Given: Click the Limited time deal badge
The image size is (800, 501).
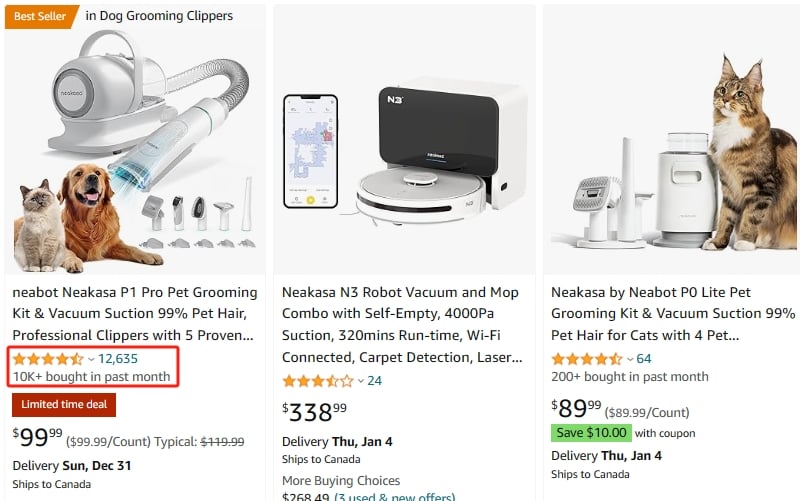Looking at the screenshot, I should (64, 405).
